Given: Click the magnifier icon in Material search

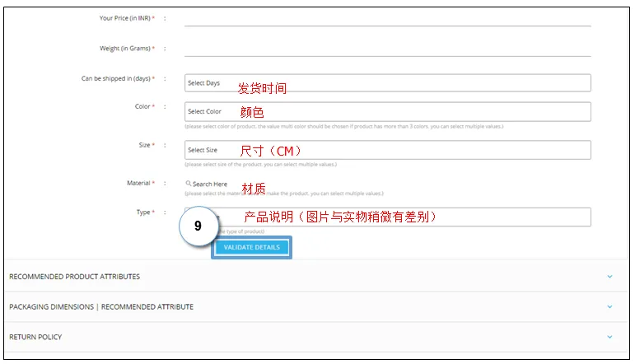Looking at the screenshot, I should tap(189, 184).
